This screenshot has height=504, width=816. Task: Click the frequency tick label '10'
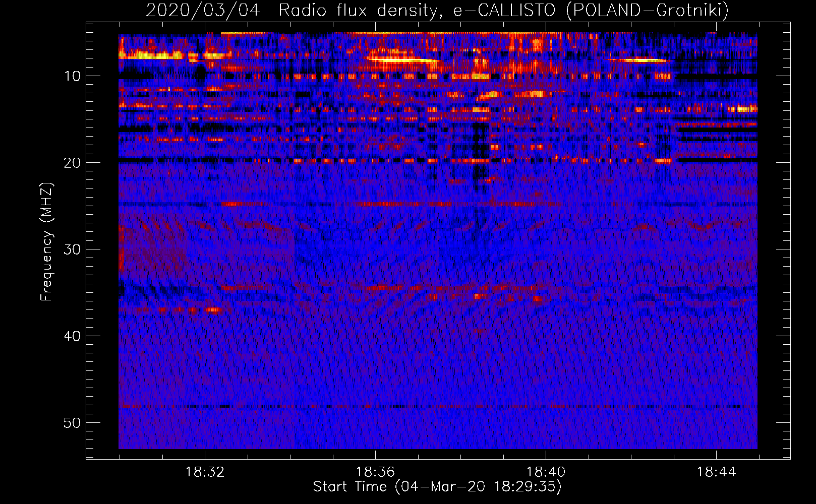tap(73, 76)
